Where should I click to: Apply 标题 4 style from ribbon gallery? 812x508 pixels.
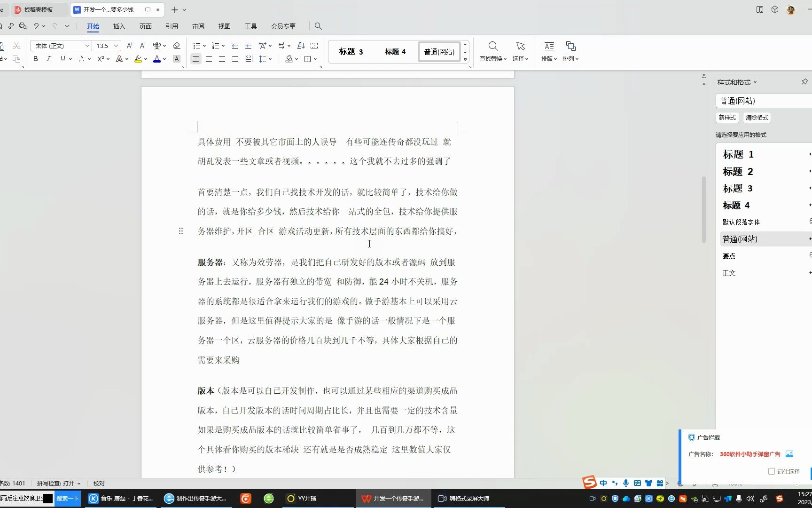coord(395,52)
